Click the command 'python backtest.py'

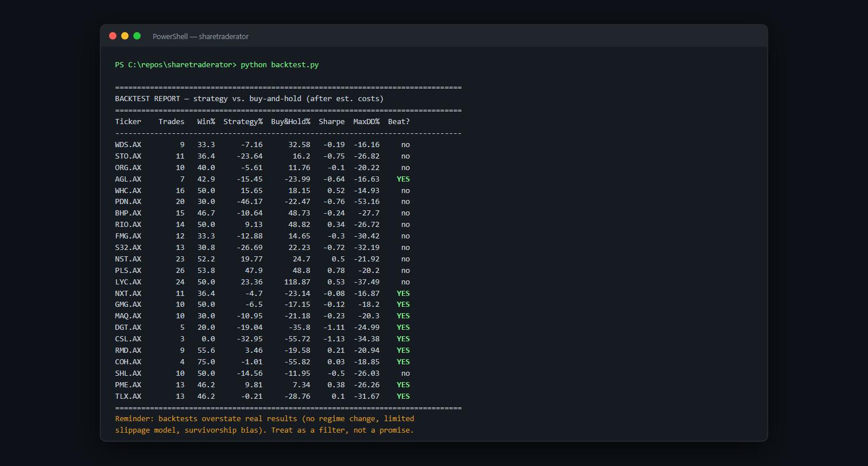pos(280,64)
